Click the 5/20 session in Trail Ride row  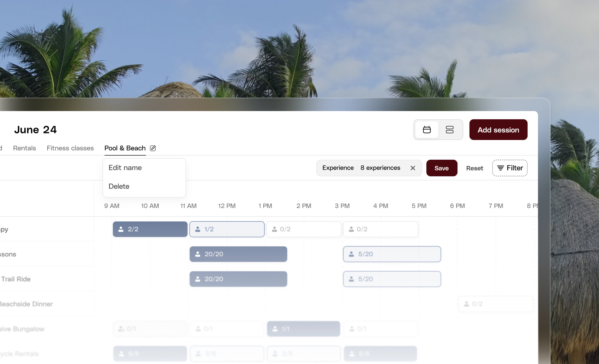pyautogui.click(x=392, y=279)
